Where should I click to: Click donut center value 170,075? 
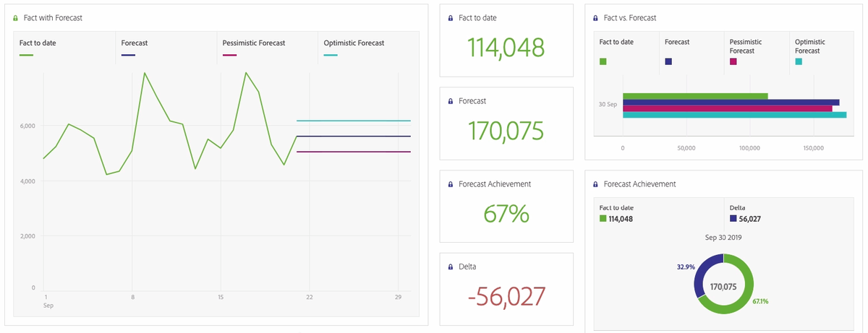click(723, 287)
